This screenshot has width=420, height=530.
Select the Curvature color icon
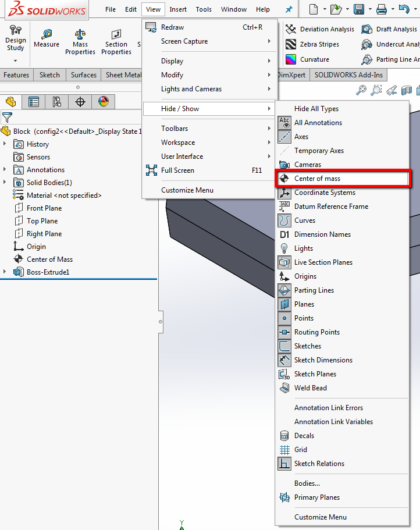point(291,59)
